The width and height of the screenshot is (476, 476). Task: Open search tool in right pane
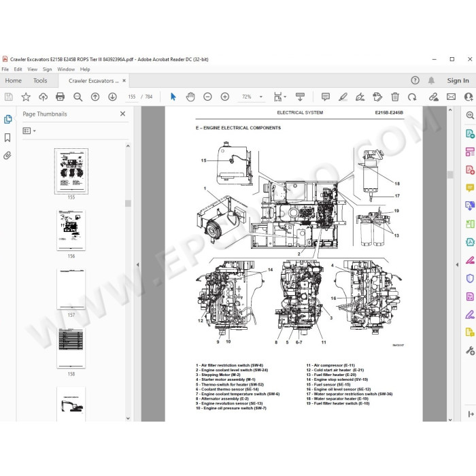(x=470, y=116)
